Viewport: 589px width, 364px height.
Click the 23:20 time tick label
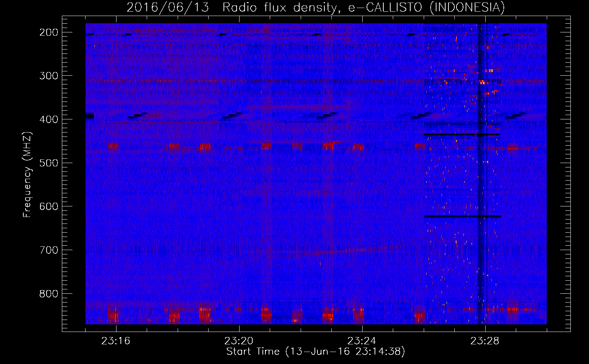tap(239, 341)
